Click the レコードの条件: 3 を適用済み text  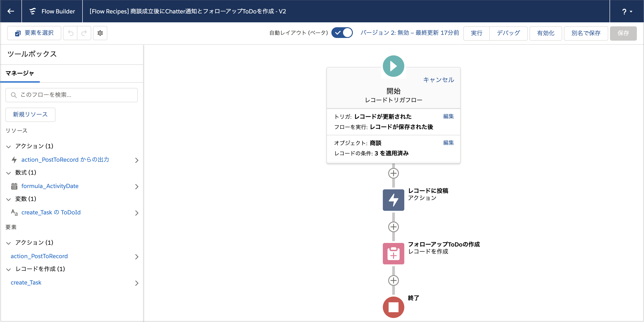coord(371,153)
